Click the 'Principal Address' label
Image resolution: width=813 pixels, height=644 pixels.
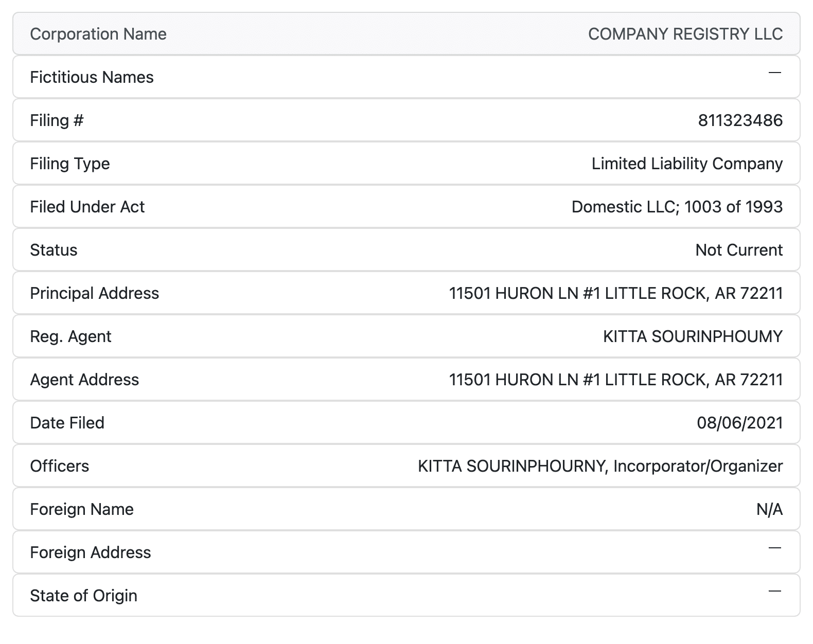[x=95, y=293]
